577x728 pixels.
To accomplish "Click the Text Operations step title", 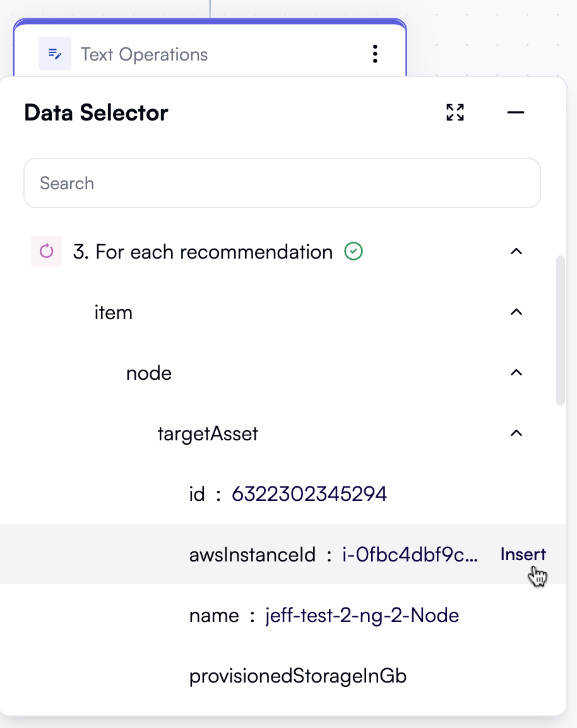I will click(x=144, y=55).
